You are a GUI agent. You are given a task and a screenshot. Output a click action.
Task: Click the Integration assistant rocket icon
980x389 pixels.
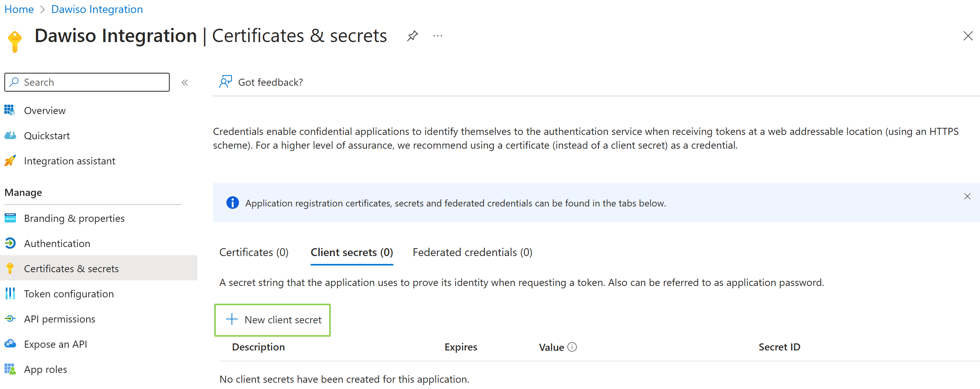point(10,161)
